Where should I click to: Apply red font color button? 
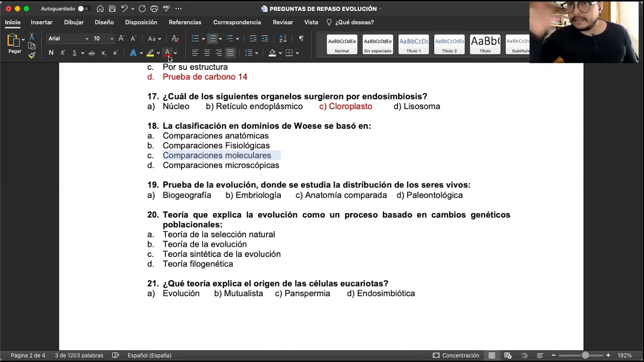(168, 53)
